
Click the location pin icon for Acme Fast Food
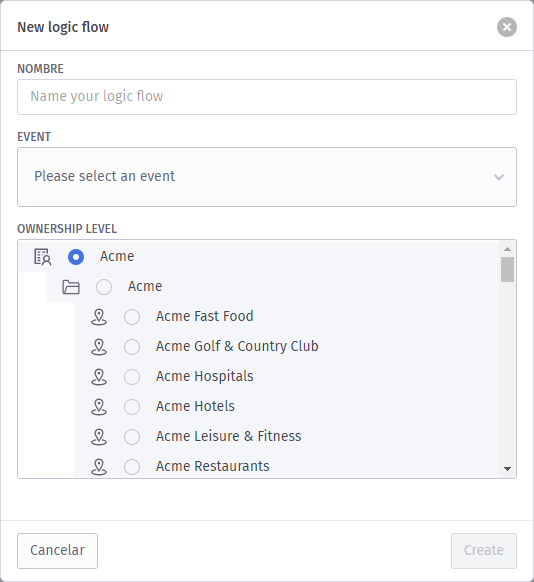click(99, 317)
